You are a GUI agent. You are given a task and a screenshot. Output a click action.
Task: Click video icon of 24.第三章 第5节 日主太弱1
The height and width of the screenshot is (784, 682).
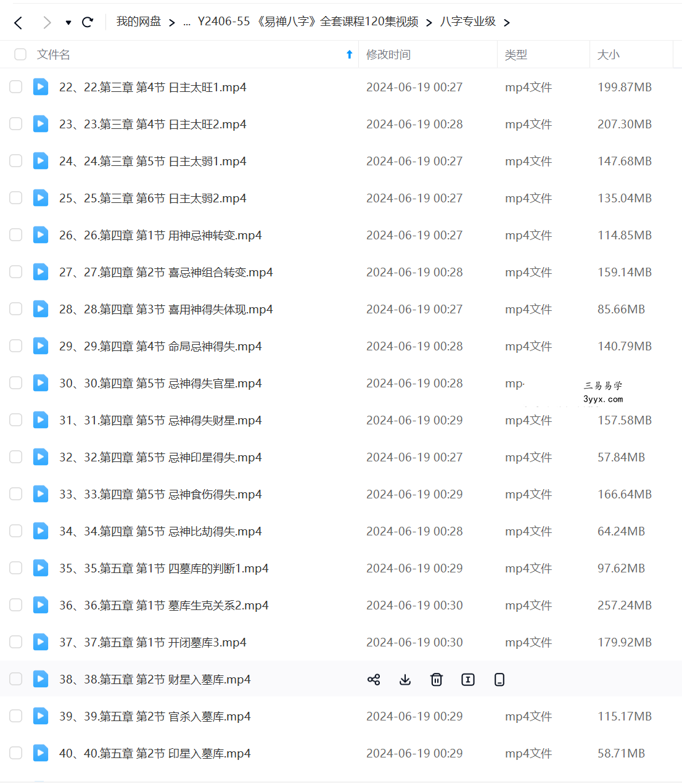pos(41,161)
